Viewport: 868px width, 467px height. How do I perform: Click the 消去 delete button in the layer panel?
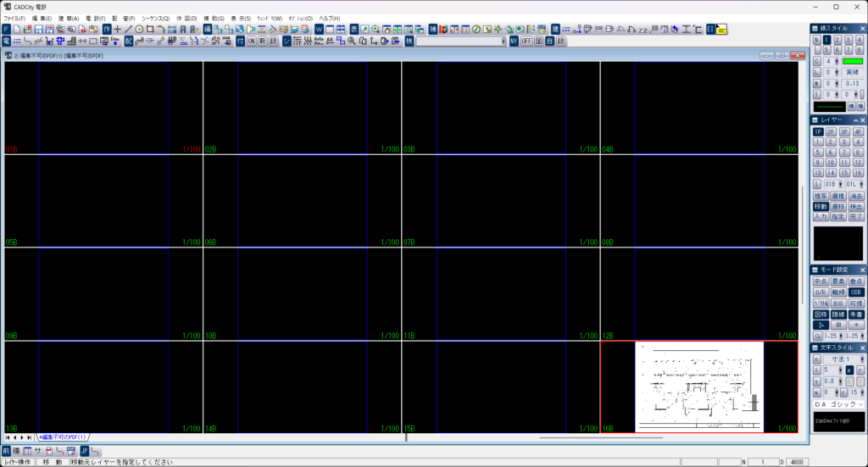856,196
